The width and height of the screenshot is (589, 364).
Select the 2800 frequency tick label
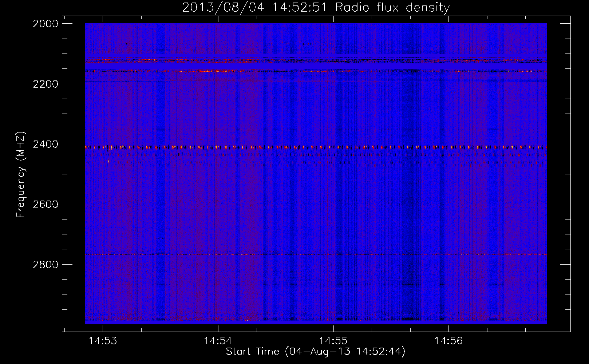[46, 264]
